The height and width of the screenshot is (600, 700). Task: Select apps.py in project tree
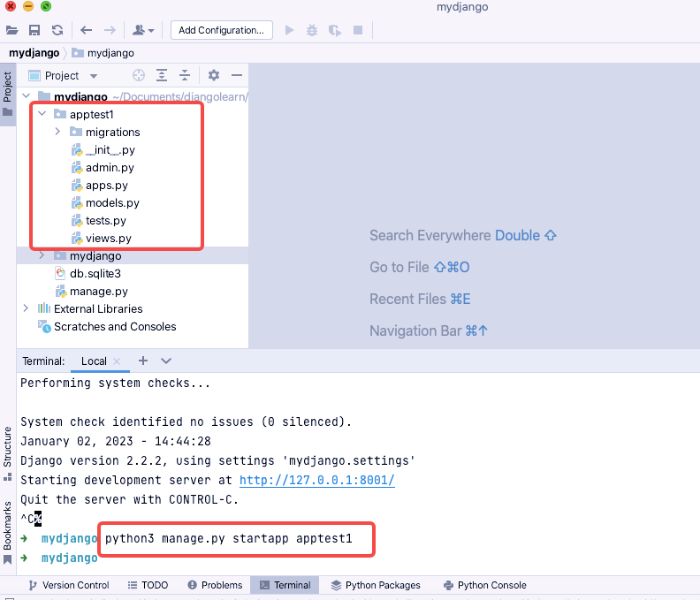point(99,186)
